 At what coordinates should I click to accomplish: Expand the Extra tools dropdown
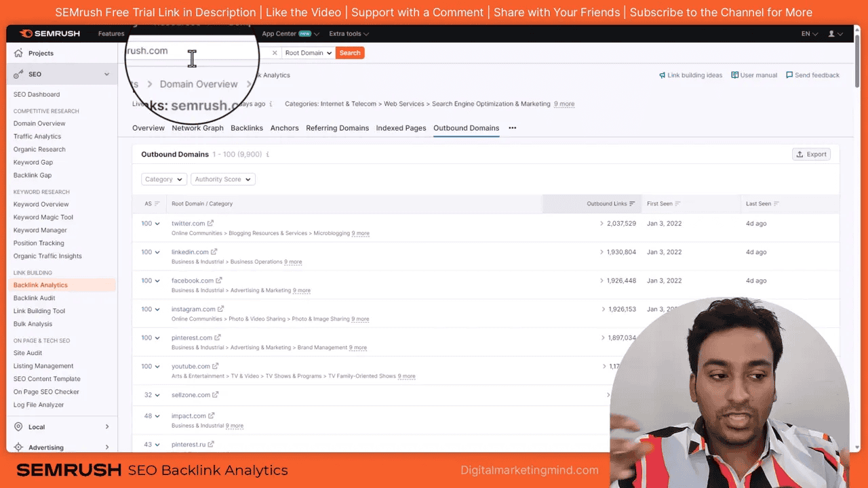point(348,33)
